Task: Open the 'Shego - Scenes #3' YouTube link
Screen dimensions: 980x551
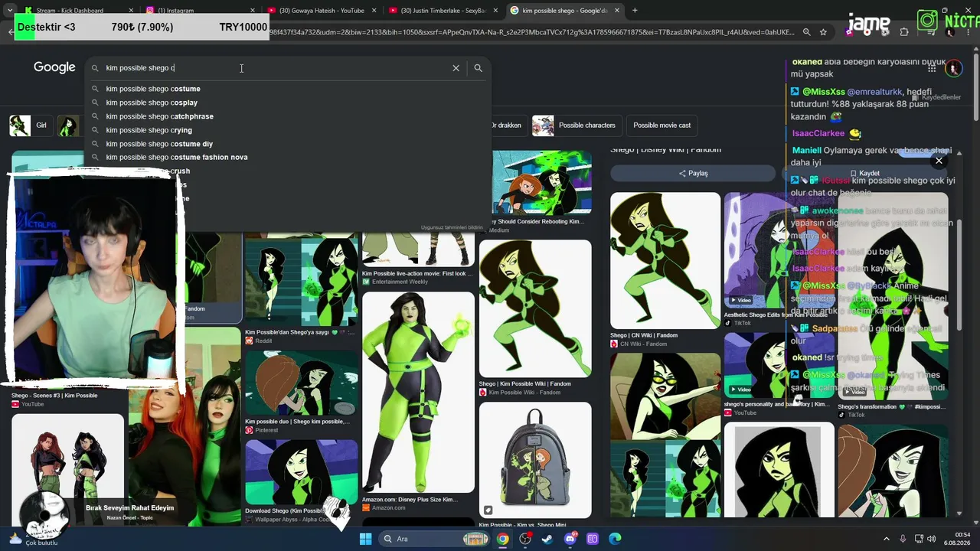Action: coord(54,396)
